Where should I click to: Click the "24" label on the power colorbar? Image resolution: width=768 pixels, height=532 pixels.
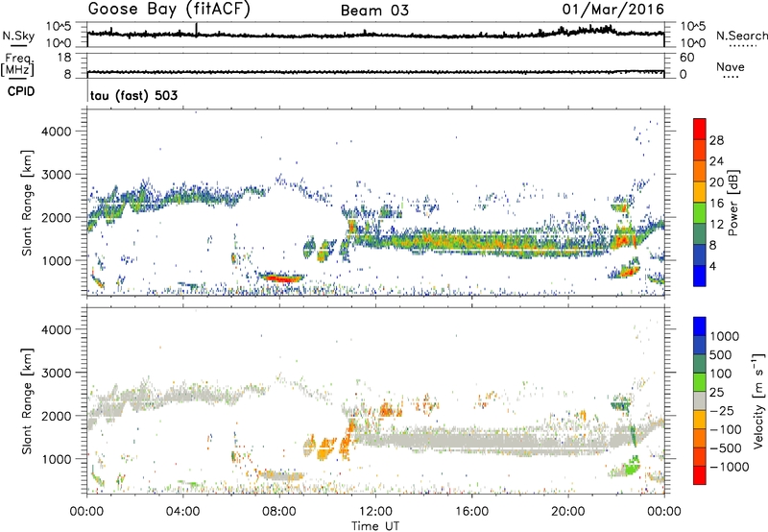pyautogui.click(x=716, y=161)
